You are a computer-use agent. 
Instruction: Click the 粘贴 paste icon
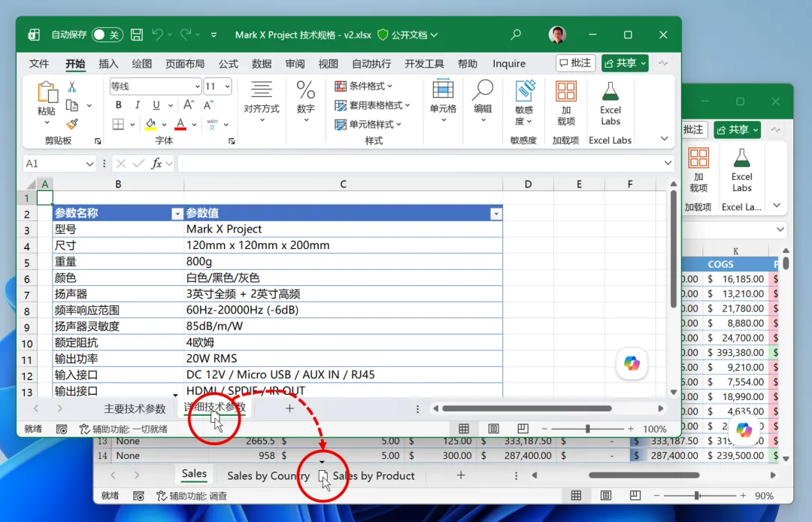point(47,93)
